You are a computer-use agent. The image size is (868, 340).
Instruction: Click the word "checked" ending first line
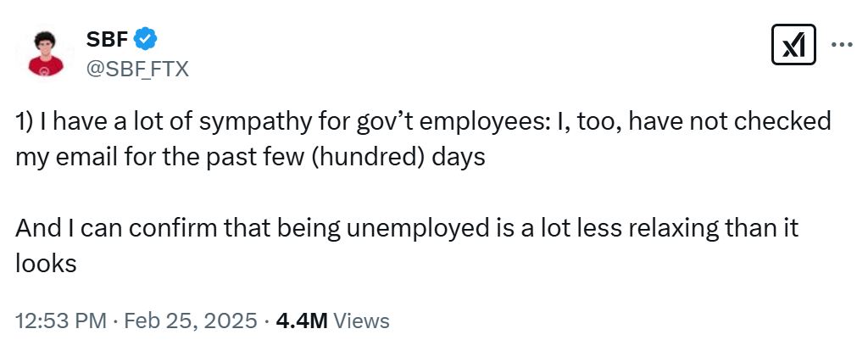point(786,122)
